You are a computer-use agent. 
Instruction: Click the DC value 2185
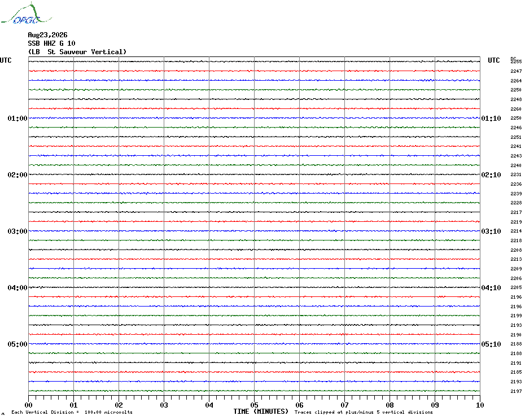pos(516,372)
